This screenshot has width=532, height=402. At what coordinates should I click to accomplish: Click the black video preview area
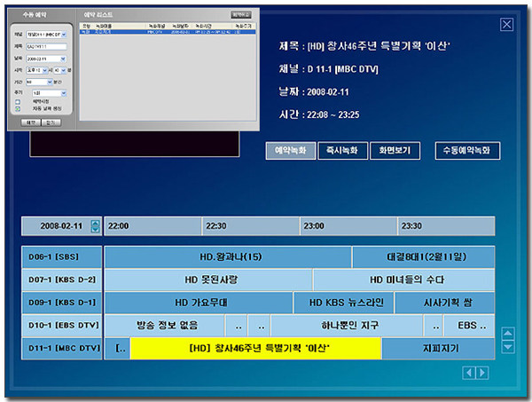tap(135, 144)
